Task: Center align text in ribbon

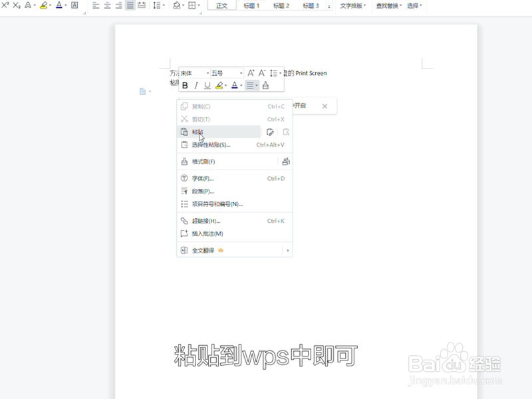Action: (x=107, y=5)
